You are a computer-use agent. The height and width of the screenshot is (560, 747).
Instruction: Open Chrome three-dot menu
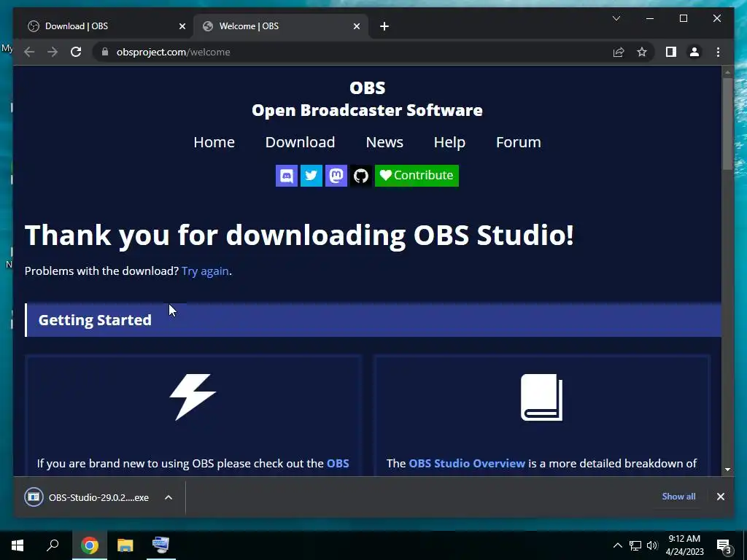[x=718, y=52]
